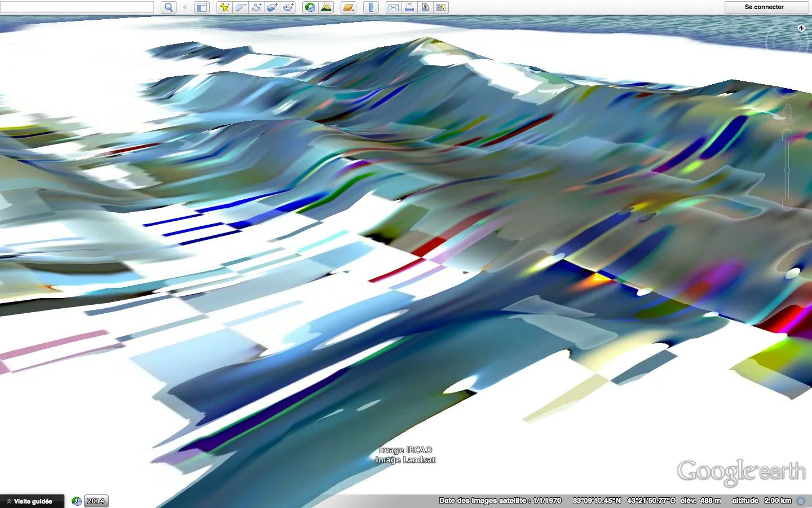Toggle the historical imagery clock in toolbar
812x508 pixels.
tap(310, 7)
